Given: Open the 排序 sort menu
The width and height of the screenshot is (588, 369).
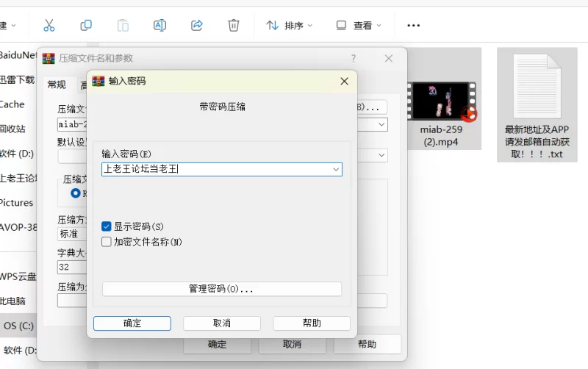Looking at the screenshot, I should point(289,26).
